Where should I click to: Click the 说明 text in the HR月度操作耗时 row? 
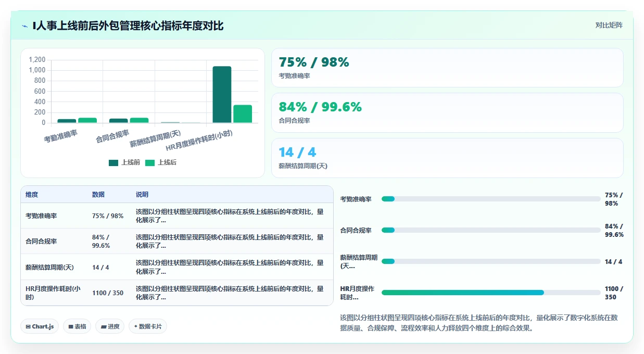click(x=230, y=293)
